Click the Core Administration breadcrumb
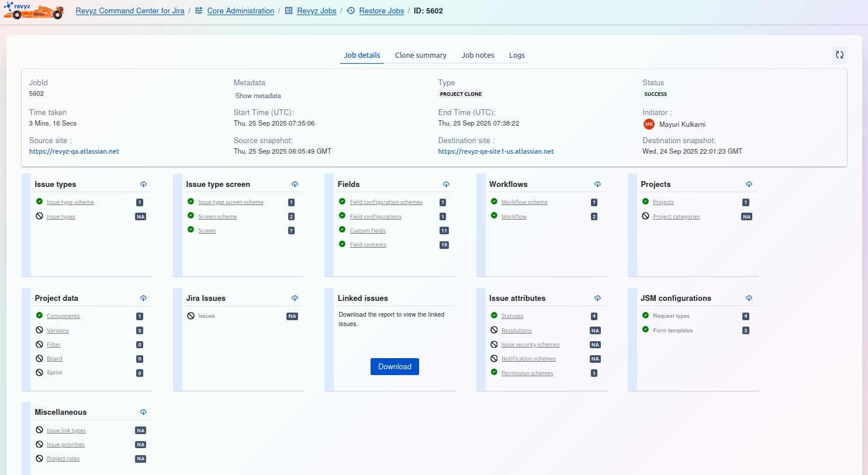 click(240, 11)
